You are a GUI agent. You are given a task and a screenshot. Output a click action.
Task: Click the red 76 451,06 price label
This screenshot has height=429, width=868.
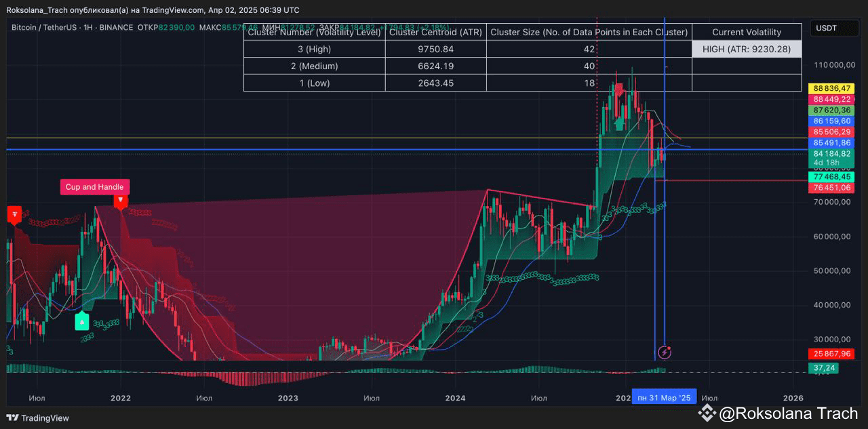831,187
